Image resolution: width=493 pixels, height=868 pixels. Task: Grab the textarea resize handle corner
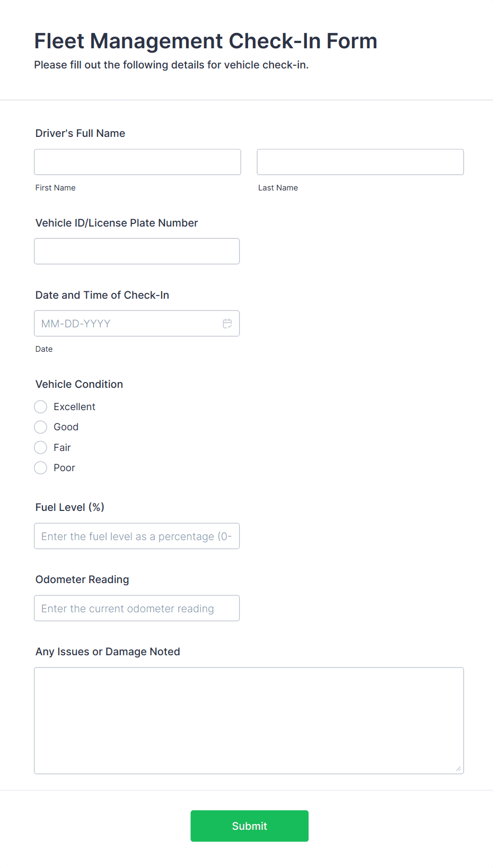coord(459,769)
